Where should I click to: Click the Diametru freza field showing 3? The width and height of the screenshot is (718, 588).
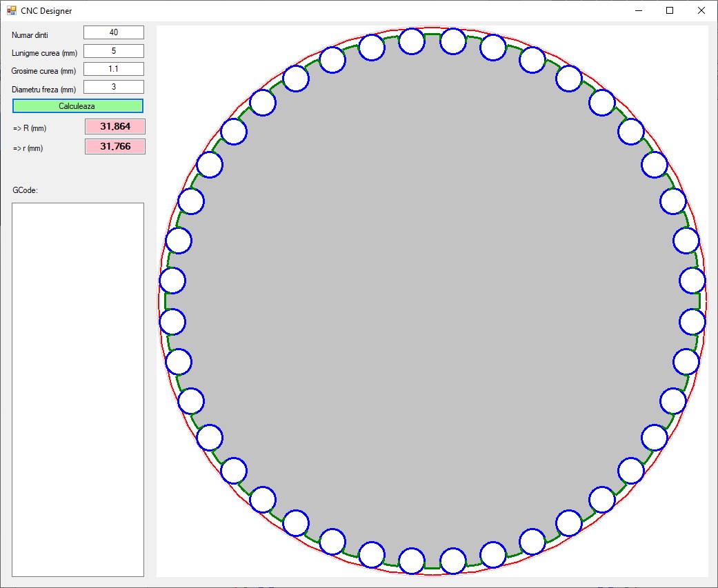[114, 87]
